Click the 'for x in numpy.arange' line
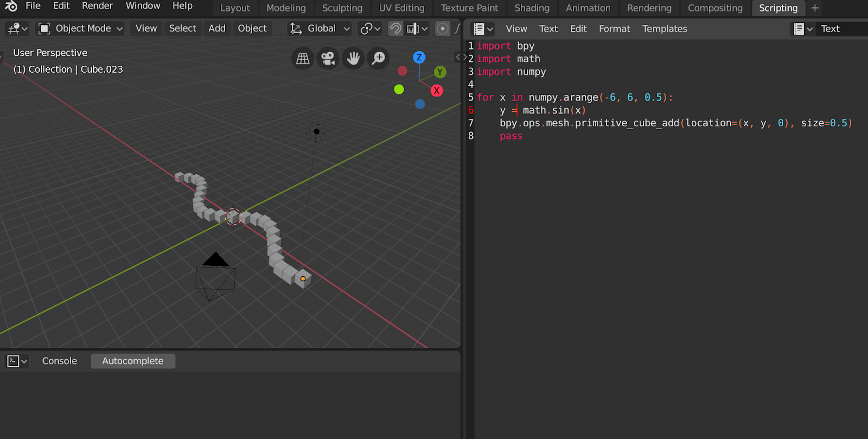This screenshot has width=868, height=439. [x=575, y=98]
